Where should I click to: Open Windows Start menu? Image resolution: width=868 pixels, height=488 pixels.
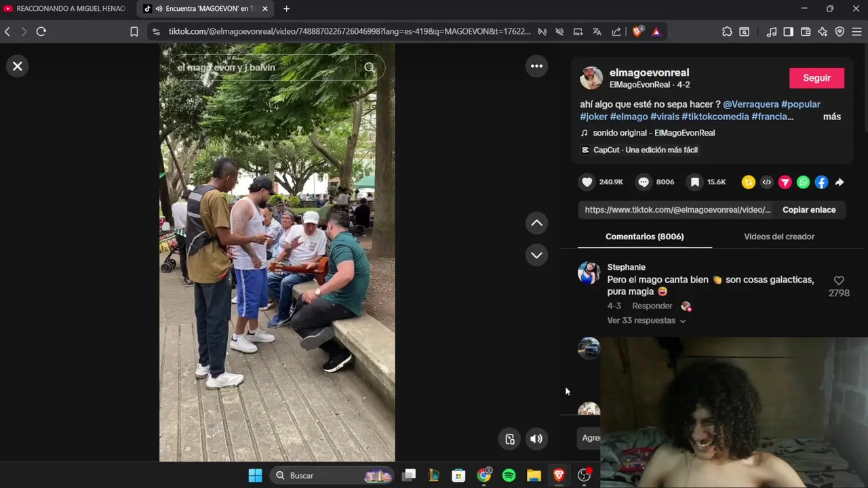(255, 476)
